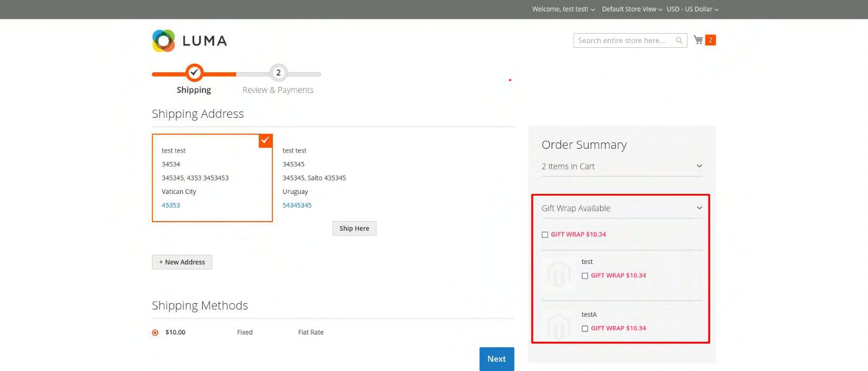Collapse the Gift Wrap Available section
This screenshot has width=868, height=371.
point(699,208)
